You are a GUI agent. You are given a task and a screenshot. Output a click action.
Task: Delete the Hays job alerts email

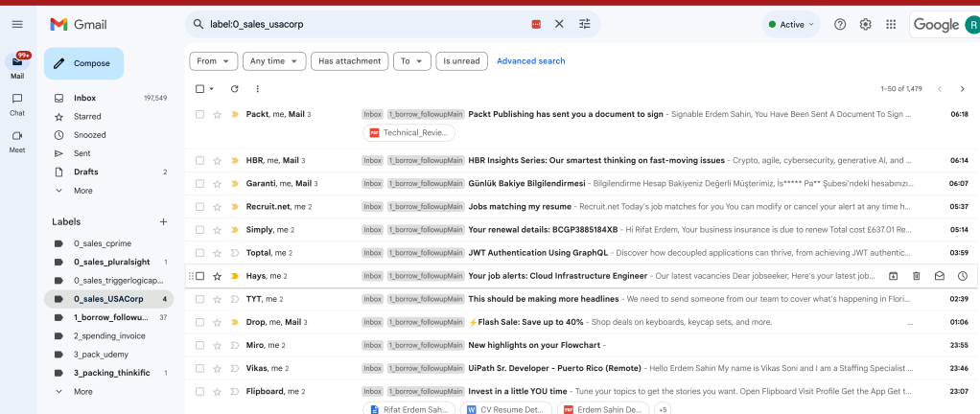[x=917, y=276]
